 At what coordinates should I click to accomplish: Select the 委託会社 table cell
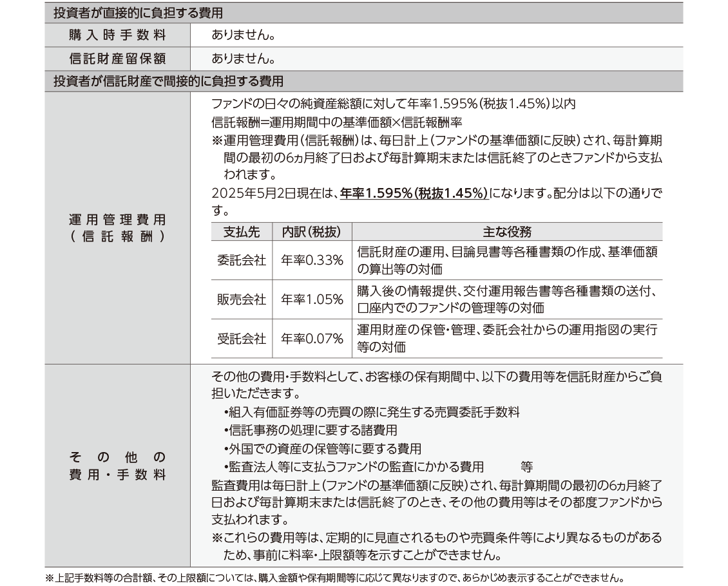(241, 260)
